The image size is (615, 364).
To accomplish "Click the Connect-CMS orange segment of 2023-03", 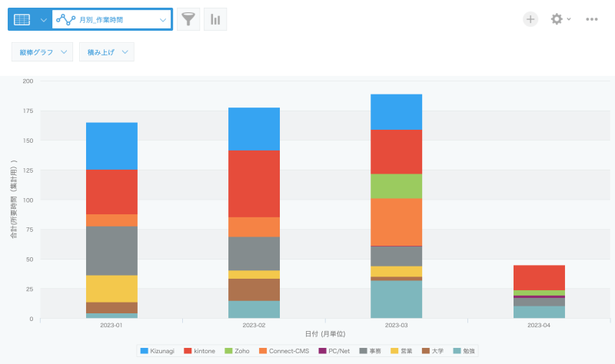I will point(397,222).
